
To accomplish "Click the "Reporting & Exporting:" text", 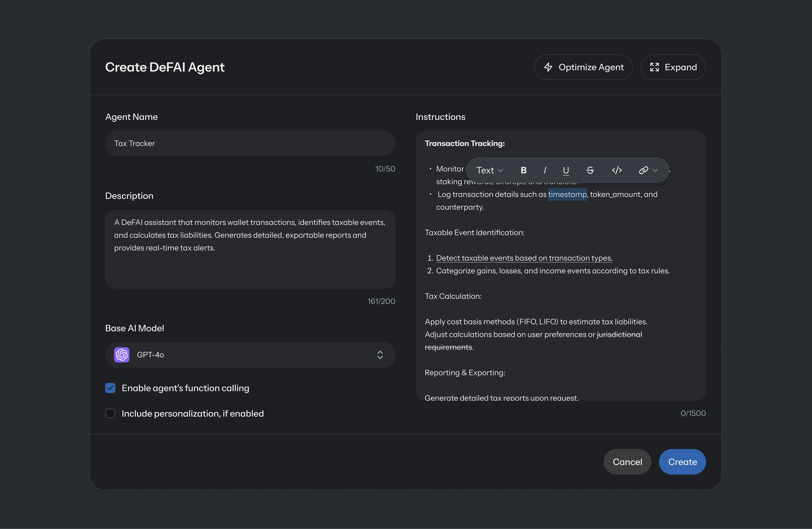I will (x=465, y=373).
